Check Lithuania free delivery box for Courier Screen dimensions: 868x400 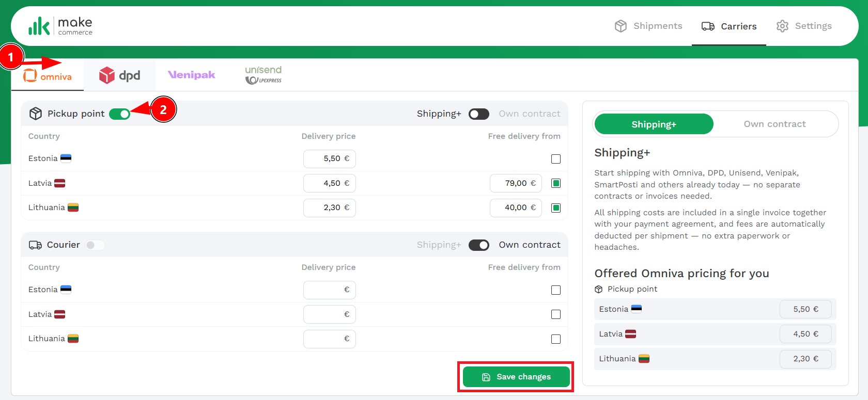556,339
